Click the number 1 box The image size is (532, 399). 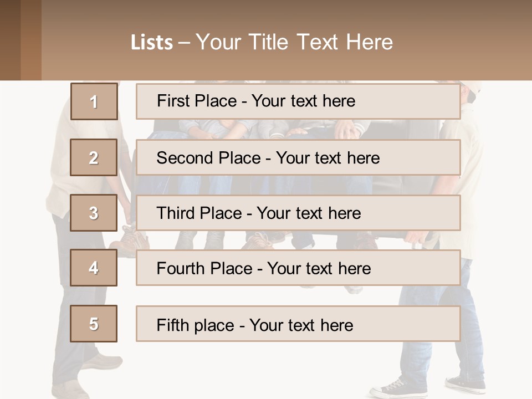click(x=94, y=101)
